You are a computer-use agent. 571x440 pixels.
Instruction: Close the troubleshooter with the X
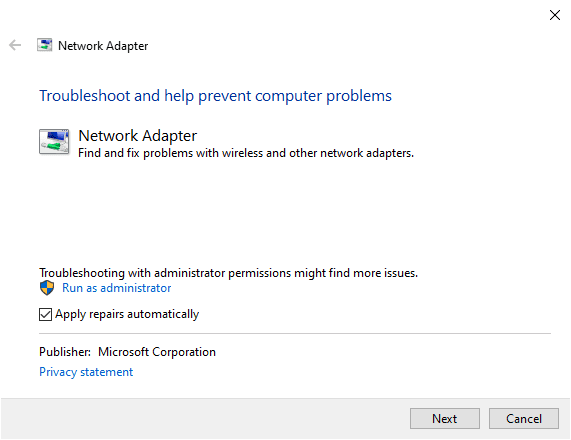[555, 15]
